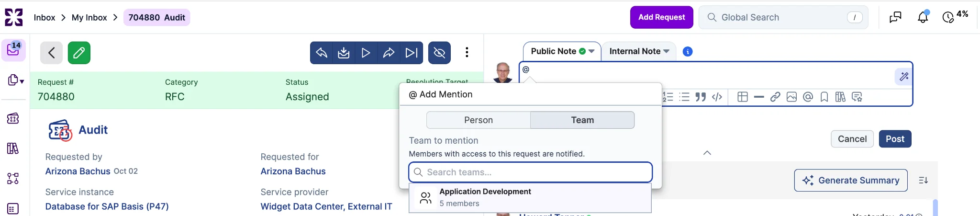This screenshot has height=216, width=980.
Task: Click the Generate Summary button
Action: (851, 181)
